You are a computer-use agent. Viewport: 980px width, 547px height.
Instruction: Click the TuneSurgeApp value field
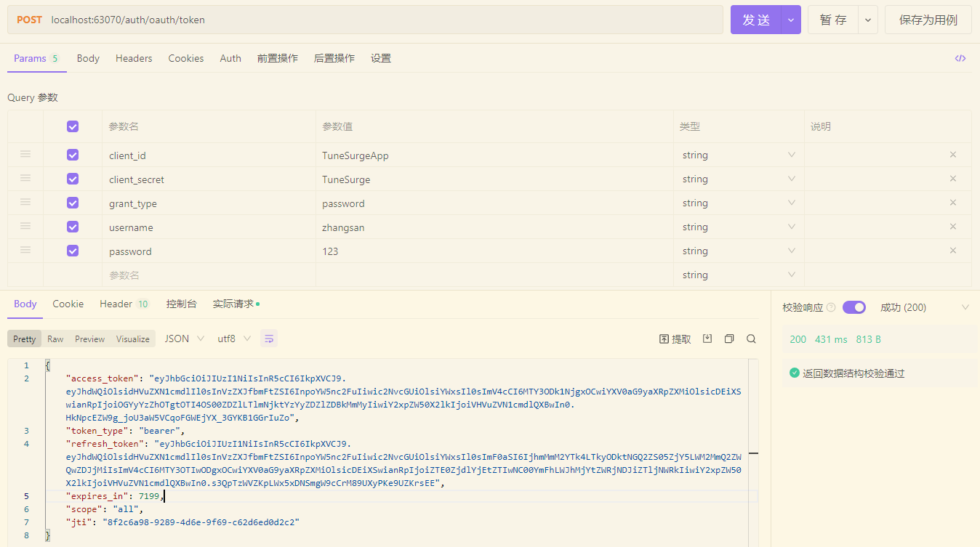(494, 155)
